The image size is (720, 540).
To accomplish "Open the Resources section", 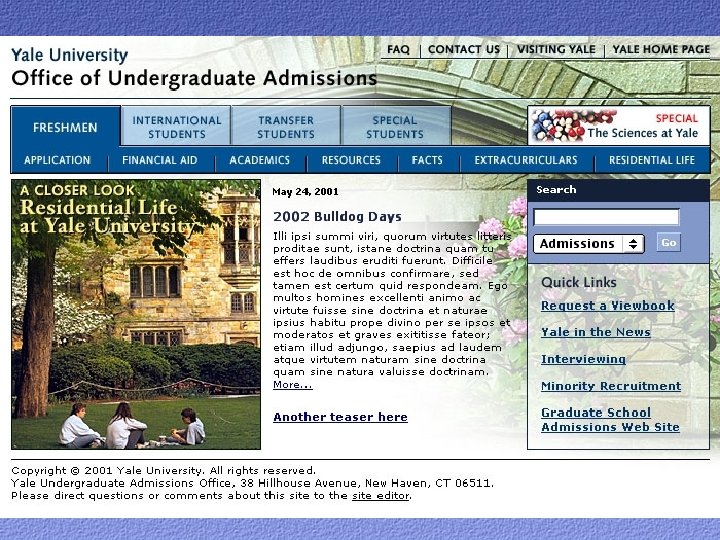I will [x=351, y=160].
